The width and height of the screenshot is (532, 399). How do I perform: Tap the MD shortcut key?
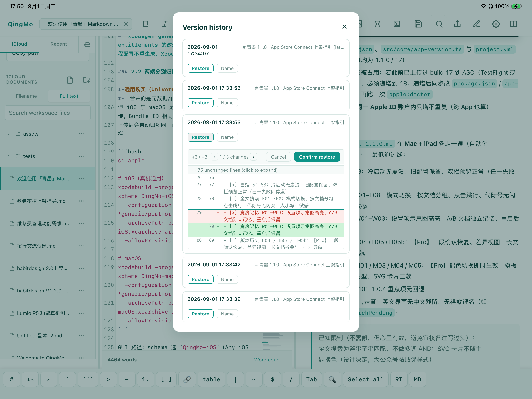418,379
